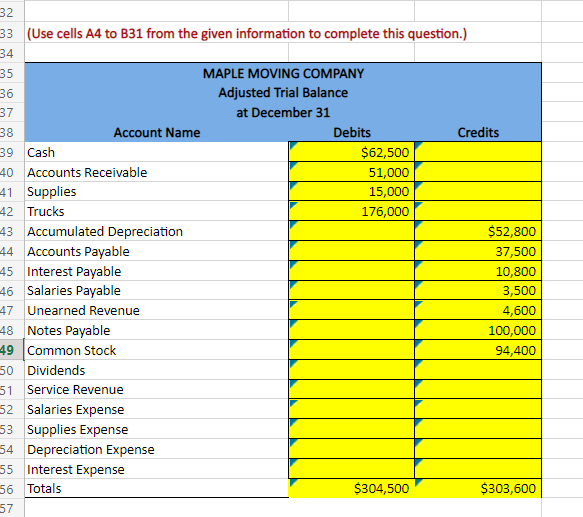Image resolution: width=583 pixels, height=517 pixels.
Task: Click the empty Salaries Expense debit cell
Action: tap(351, 409)
